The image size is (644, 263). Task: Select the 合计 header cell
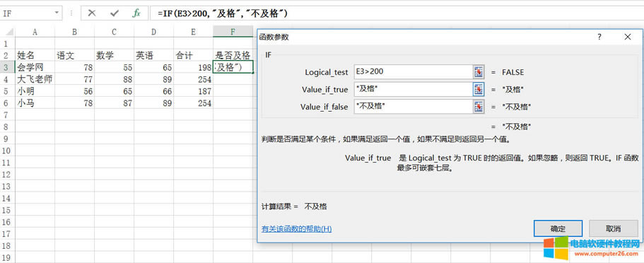193,55
